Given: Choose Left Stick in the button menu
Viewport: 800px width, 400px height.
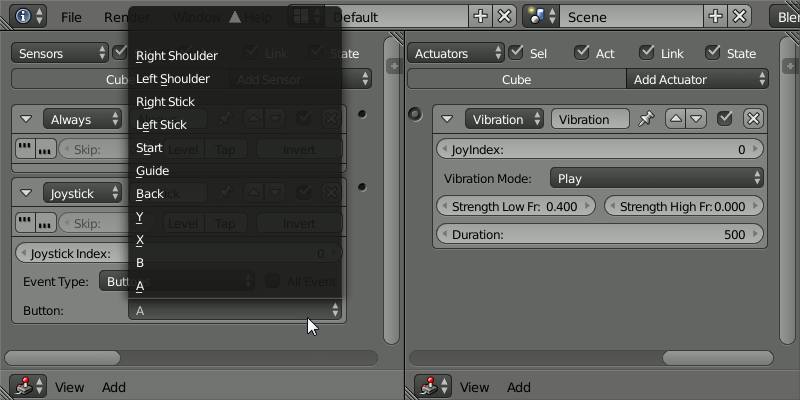Looking at the screenshot, I should [162, 125].
